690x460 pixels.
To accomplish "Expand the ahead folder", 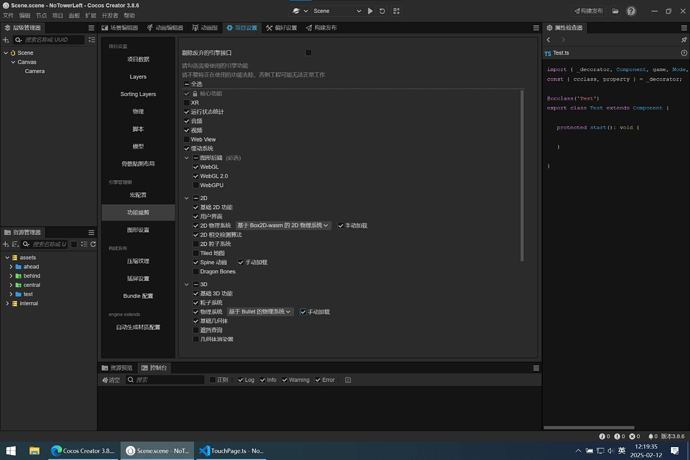I will click(x=11, y=267).
